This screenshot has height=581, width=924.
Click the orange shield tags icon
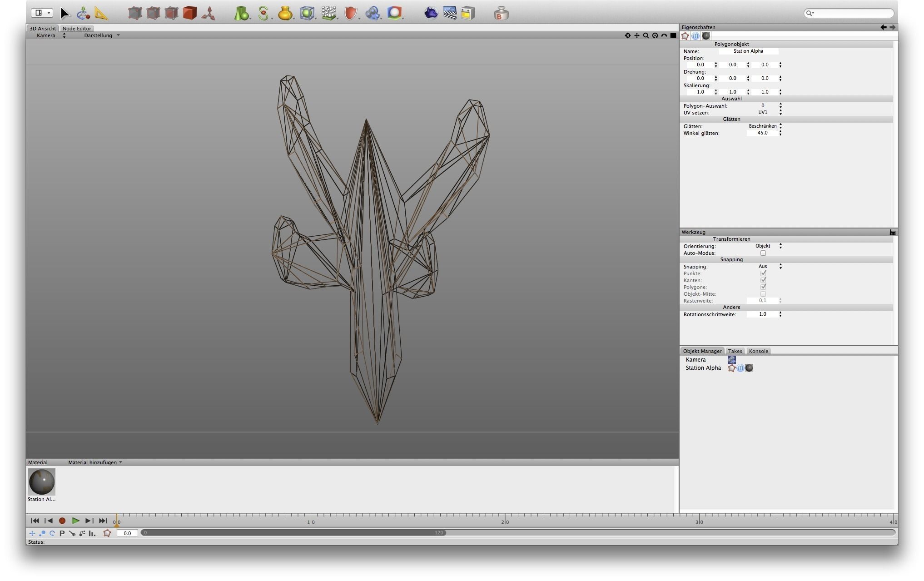(x=350, y=13)
